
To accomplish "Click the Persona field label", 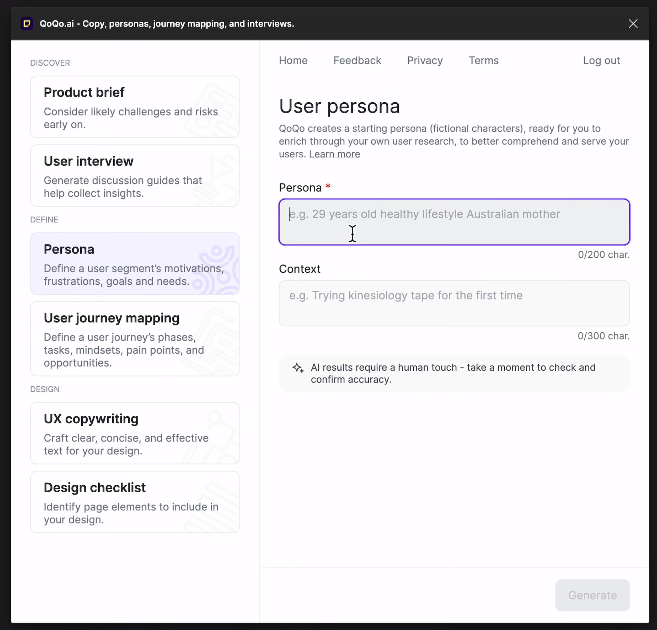I will click(300, 188).
